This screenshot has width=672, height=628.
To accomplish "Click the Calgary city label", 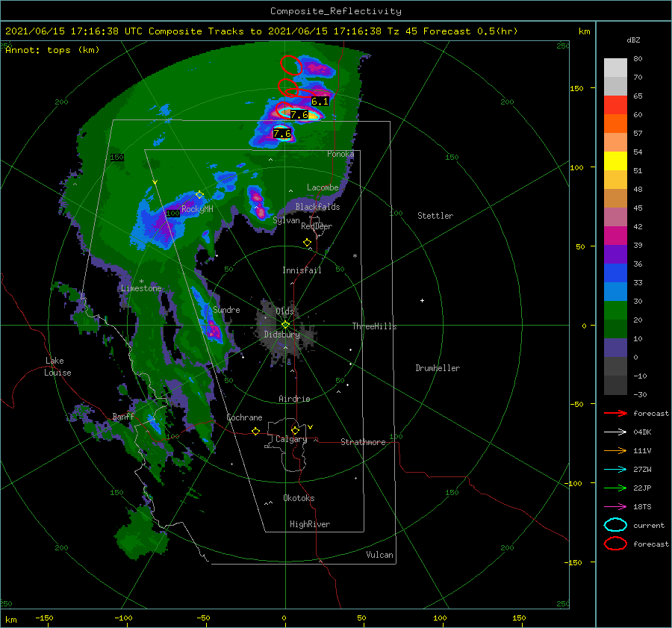I will (291, 439).
